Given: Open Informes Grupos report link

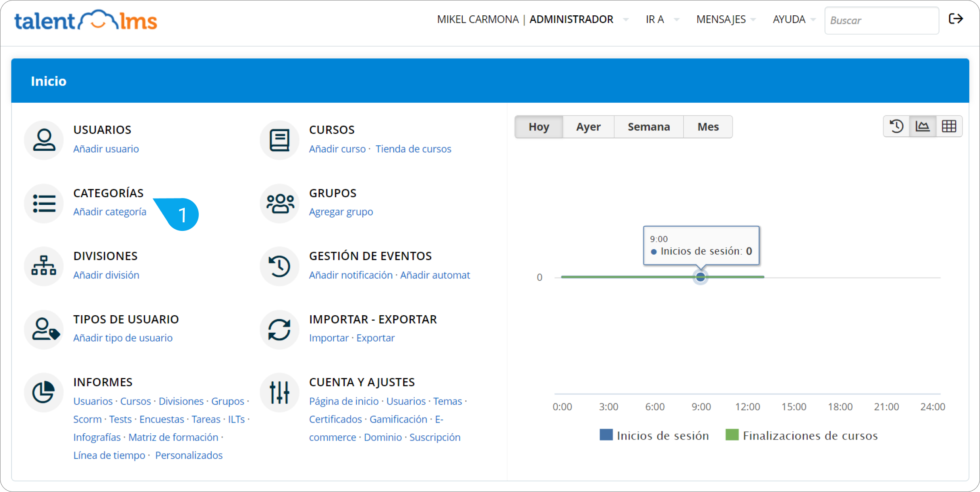Looking at the screenshot, I should [x=228, y=401].
